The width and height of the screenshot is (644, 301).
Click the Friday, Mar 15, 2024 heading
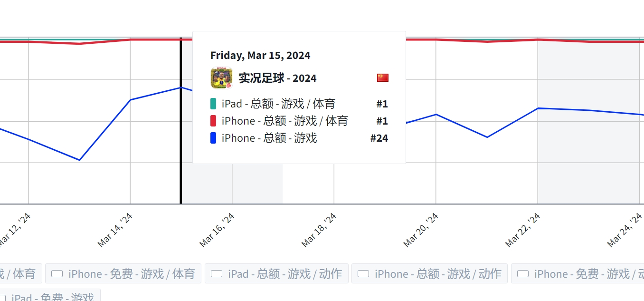(260, 55)
